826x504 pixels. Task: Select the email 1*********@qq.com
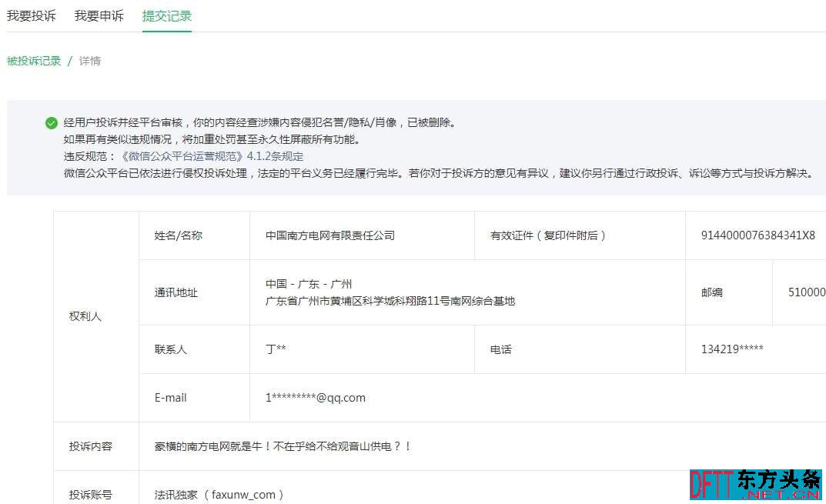315,398
